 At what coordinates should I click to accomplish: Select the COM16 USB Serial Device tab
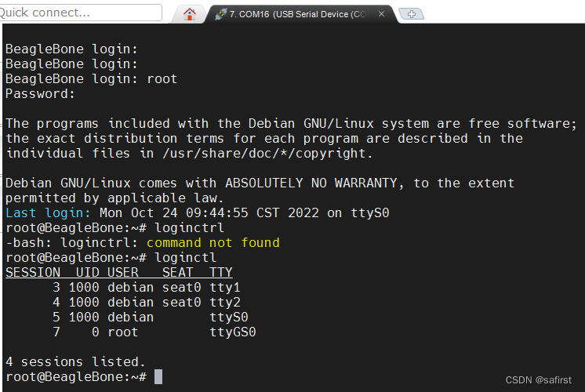tap(301, 14)
